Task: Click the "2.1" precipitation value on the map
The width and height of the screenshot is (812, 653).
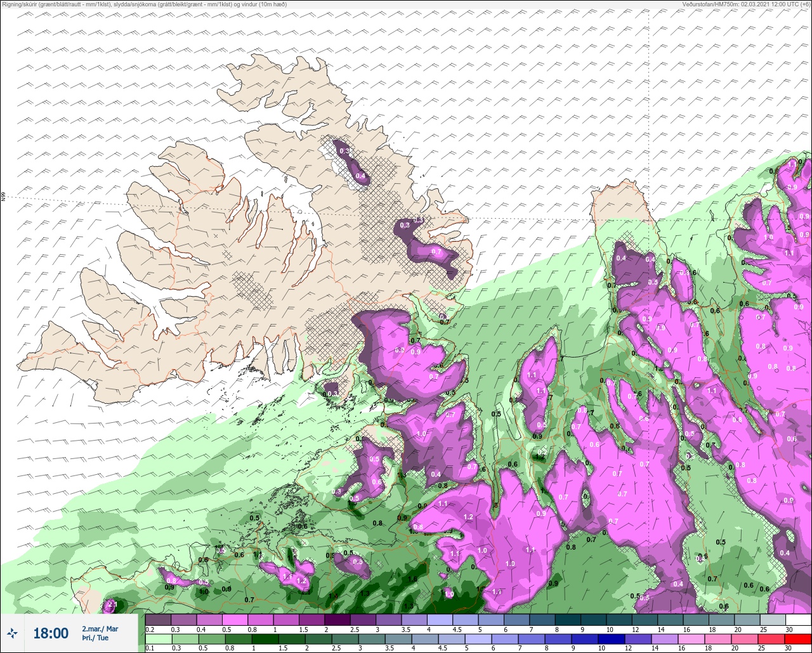Action: point(114,605)
